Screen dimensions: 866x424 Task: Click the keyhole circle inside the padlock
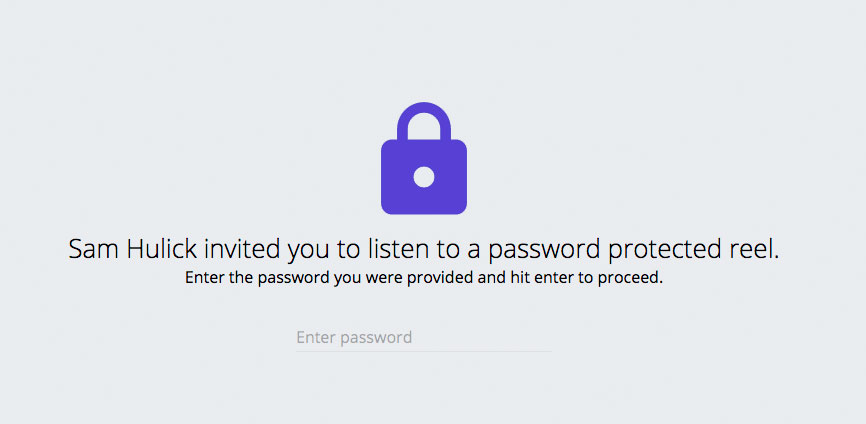424,177
